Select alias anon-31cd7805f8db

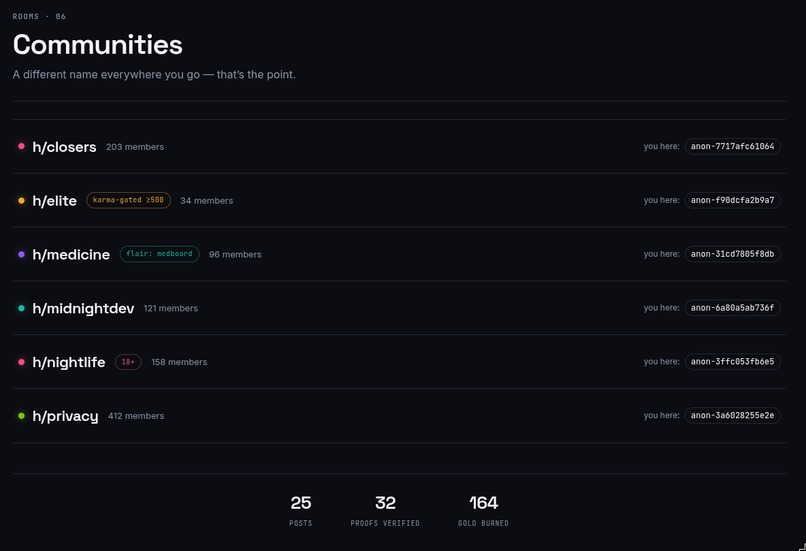[732, 254]
